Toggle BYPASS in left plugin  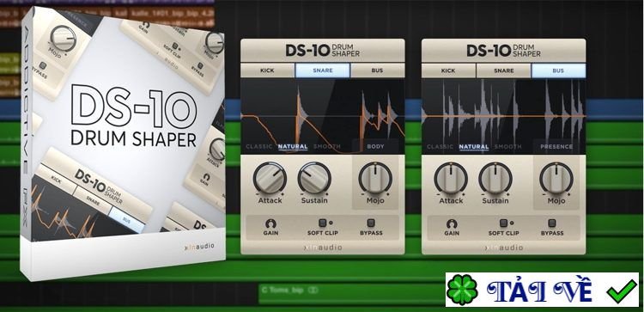(371, 223)
